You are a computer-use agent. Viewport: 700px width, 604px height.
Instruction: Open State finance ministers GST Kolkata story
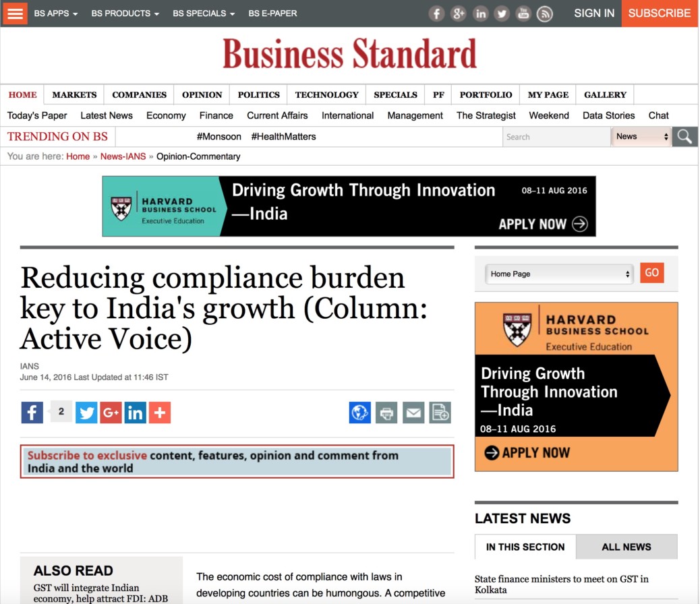point(562,584)
